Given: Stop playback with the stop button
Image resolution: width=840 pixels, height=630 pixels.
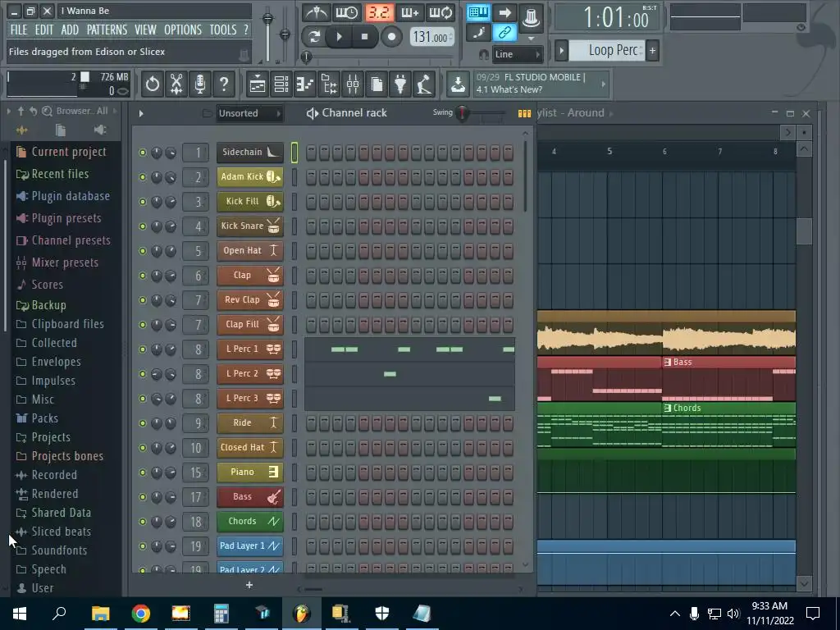Looking at the screenshot, I should tap(364, 36).
